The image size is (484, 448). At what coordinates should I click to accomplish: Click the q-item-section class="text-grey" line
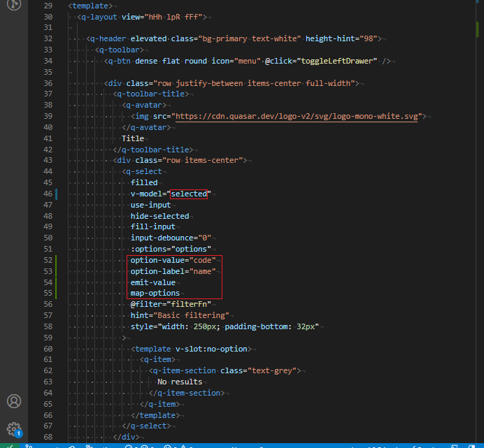point(225,371)
